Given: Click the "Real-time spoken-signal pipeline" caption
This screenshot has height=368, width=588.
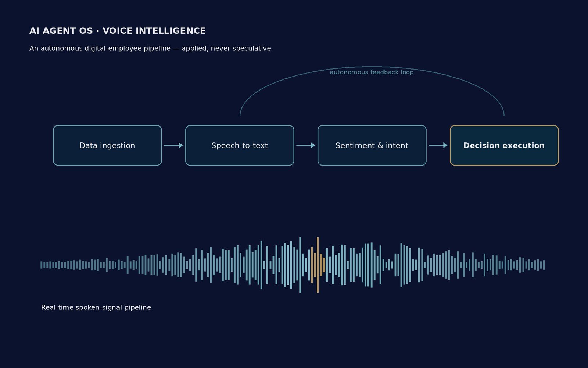Looking at the screenshot, I should click(96, 307).
